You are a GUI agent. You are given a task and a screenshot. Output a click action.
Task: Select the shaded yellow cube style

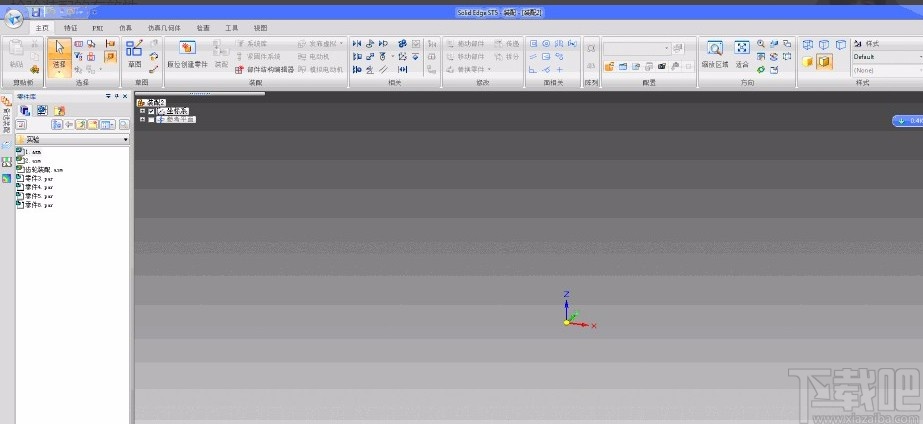click(x=808, y=61)
